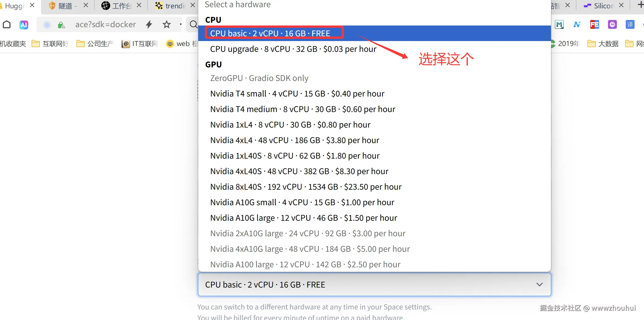Pick Nvidia A100 large 142 GB option
The image size is (644, 320).
point(374,264)
